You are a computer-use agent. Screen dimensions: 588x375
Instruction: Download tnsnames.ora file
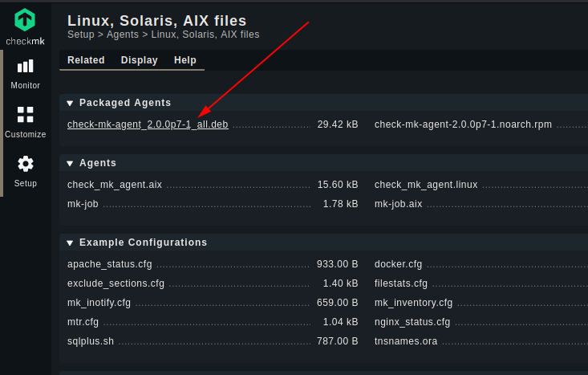click(x=406, y=340)
